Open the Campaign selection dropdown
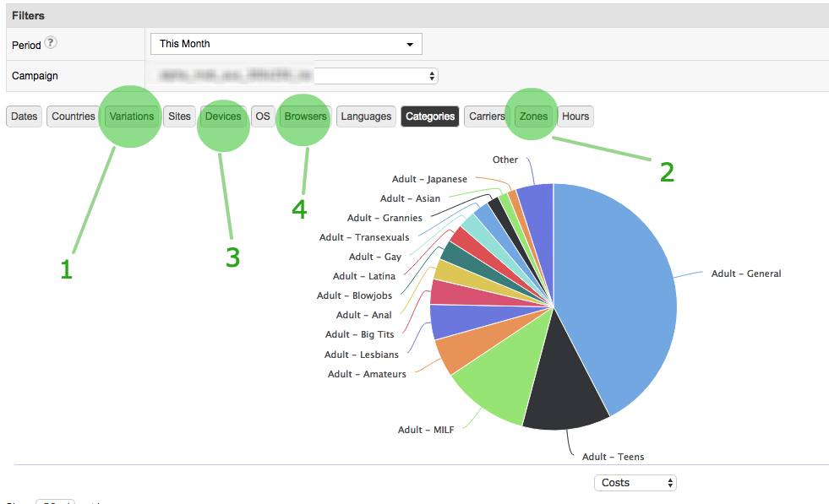 293,76
